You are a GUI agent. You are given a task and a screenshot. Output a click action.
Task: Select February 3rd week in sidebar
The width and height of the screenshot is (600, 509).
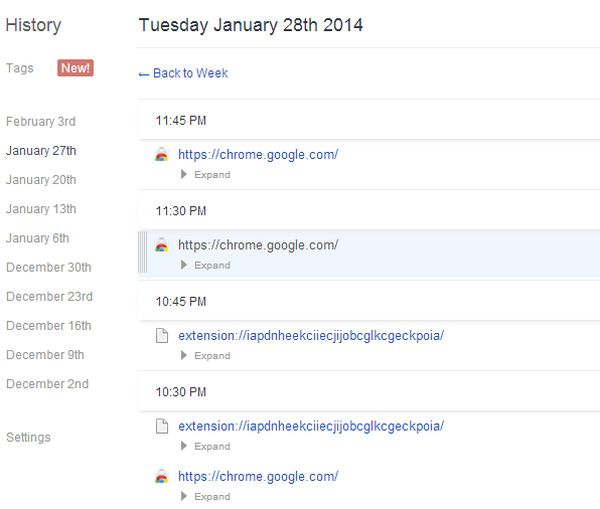click(x=40, y=122)
